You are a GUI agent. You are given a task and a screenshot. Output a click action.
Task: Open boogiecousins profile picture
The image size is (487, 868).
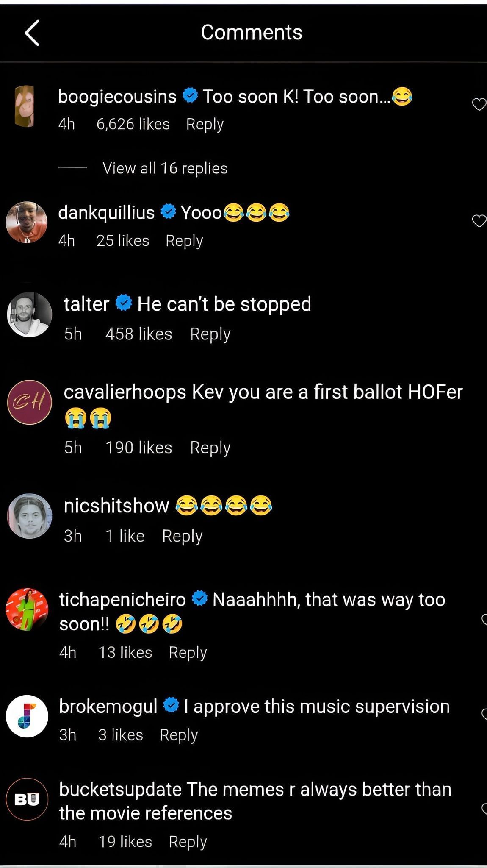click(x=25, y=106)
